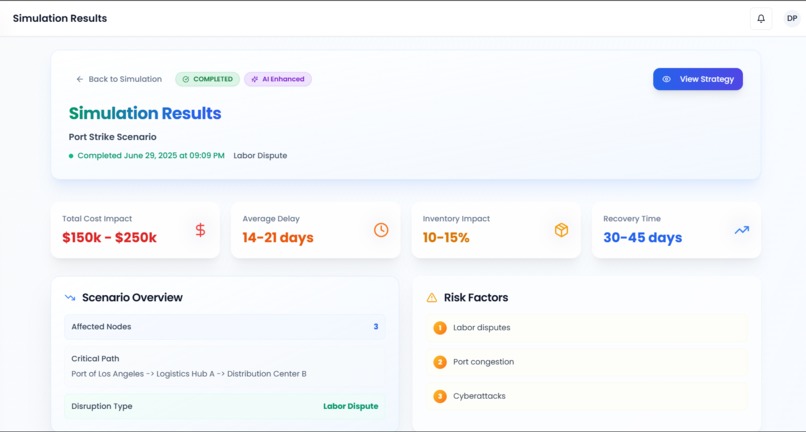Select the Cyberattacks risk factor
This screenshot has height=432, width=806.
(x=587, y=397)
